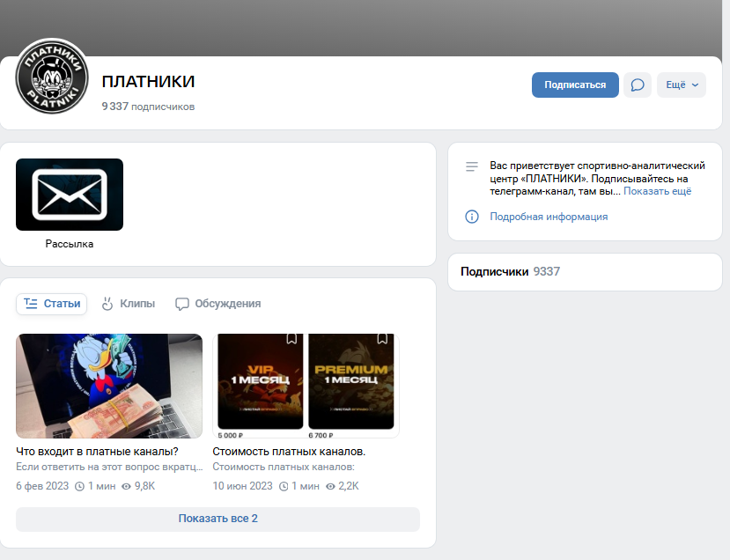This screenshot has width=730, height=560.
Task: Open the Стоимость платных каналов article title
Action: click(x=289, y=452)
